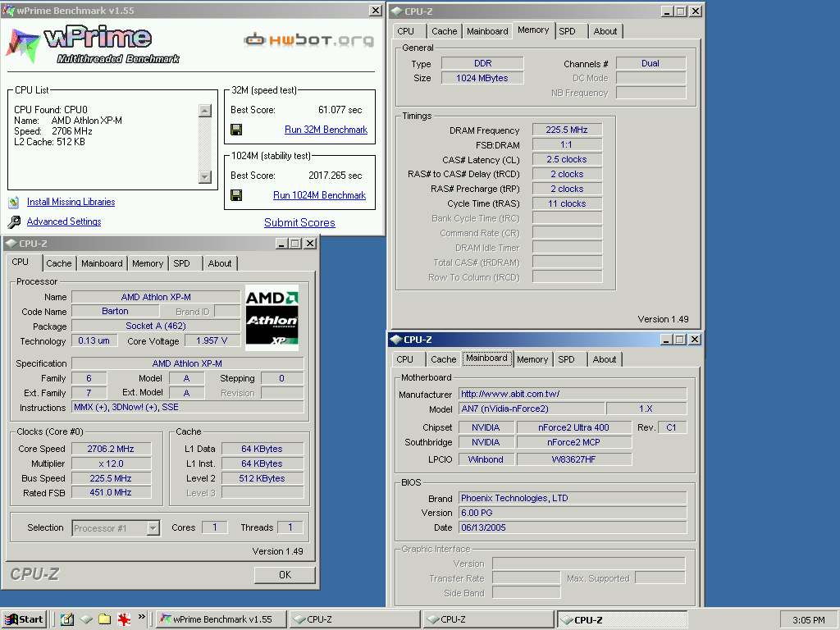Click the save icon for 1024M score
Image resolution: width=840 pixels, height=630 pixels.
click(x=236, y=195)
